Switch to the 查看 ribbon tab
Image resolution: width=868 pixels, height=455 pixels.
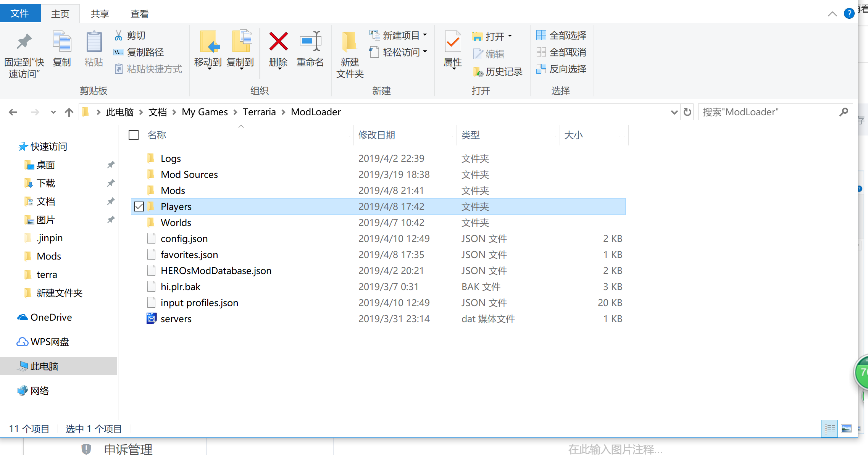pyautogui.click(x=139, y=13)
